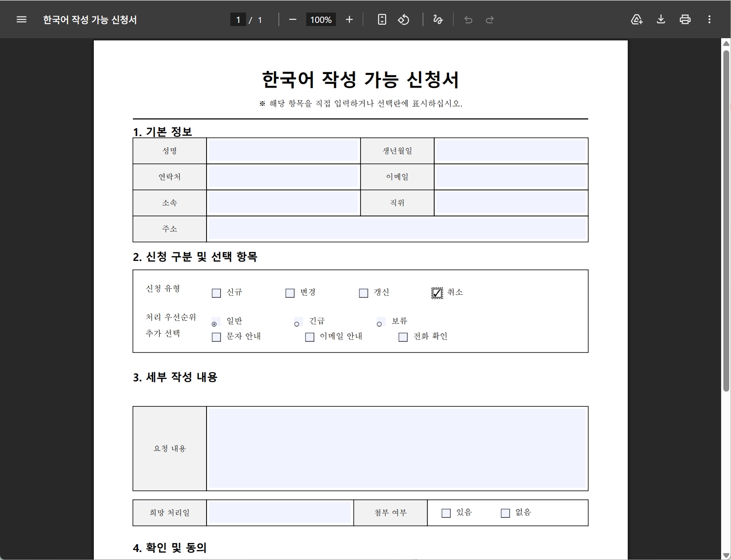Open the more actions three-dot menu
This screenshot has height=560, width=731.
pyautogui.click(x=709, y=19)
